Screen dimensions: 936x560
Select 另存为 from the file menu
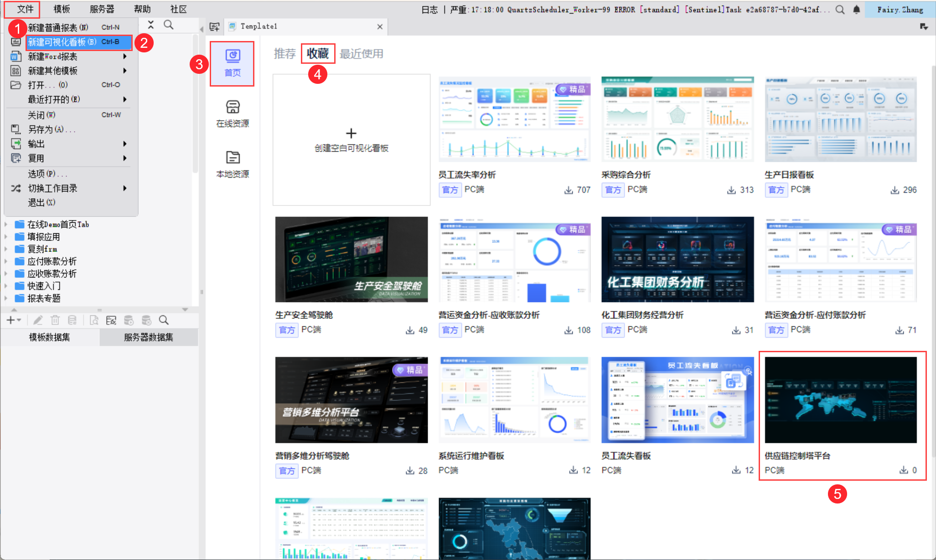coord(46,129)
